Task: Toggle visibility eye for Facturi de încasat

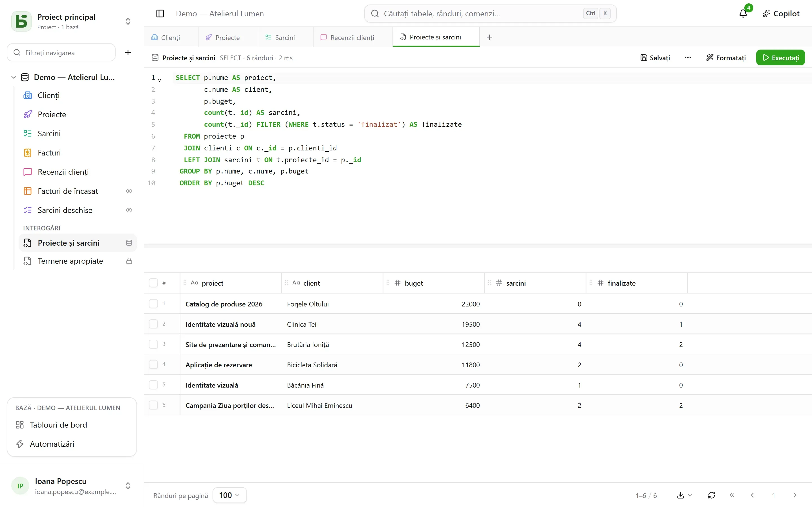Action: coord(129,191)
